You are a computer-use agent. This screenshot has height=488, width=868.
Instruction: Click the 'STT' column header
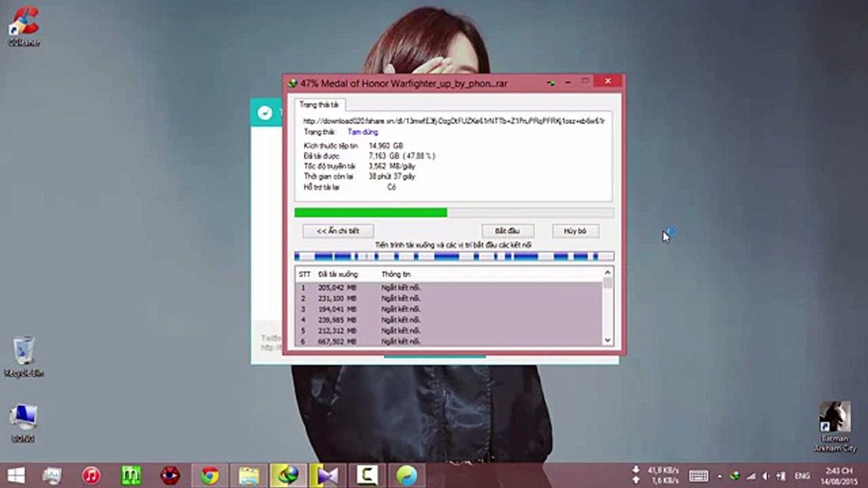(x=304, y=274)
